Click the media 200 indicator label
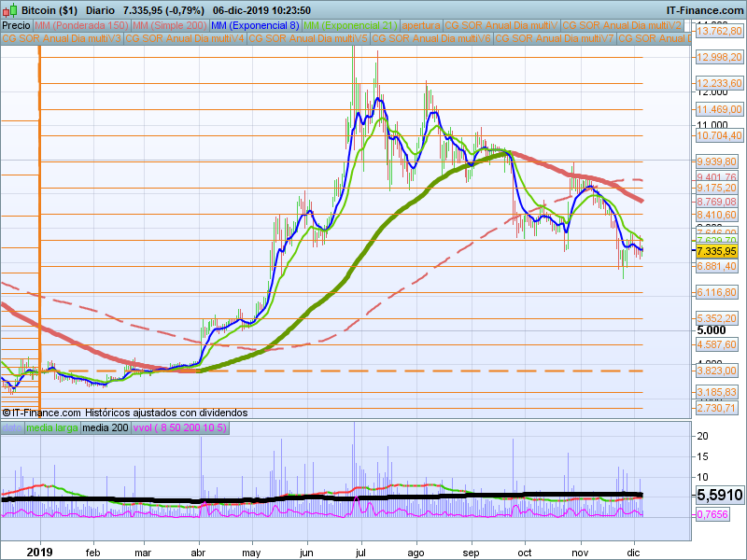Viewport: 747px width, 560px height. click(x=106, y=427)
